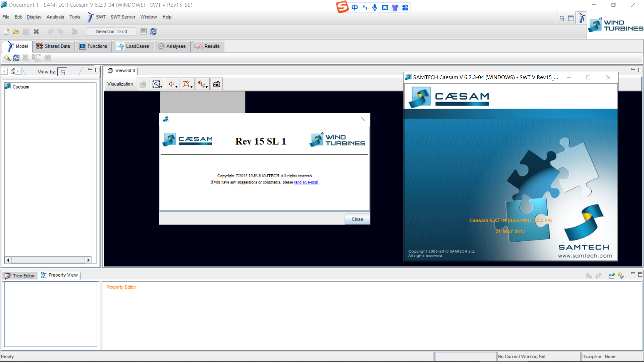
Task: Click refresh icon next to magic wand
Action: pos(16,58)
